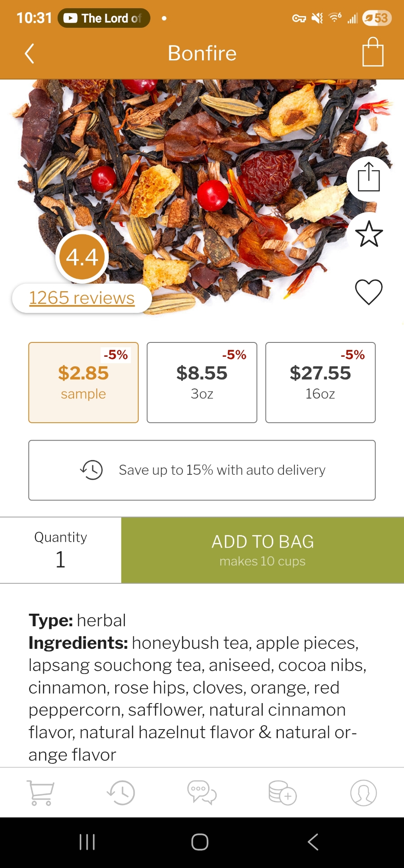Select the $8.55 3oz size option

pos(202,382)
